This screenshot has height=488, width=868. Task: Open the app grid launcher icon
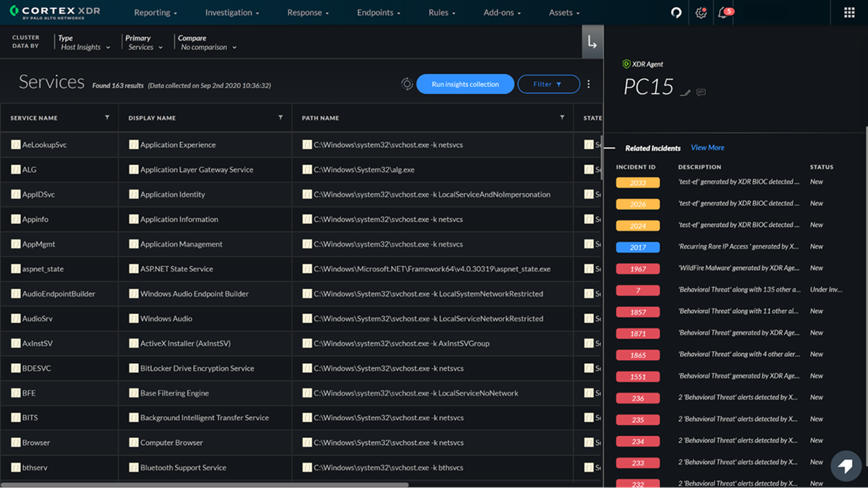[848, 12]
